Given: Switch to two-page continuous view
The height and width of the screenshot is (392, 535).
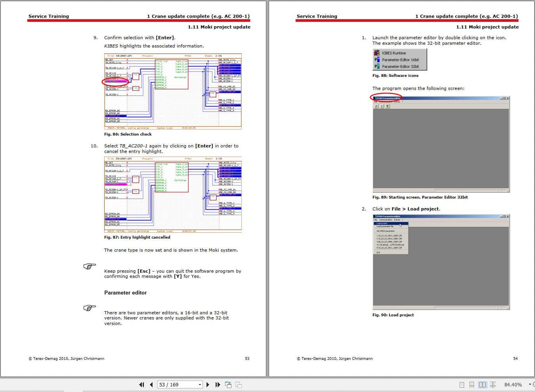Looking at the screenshot, I should 493,384.
